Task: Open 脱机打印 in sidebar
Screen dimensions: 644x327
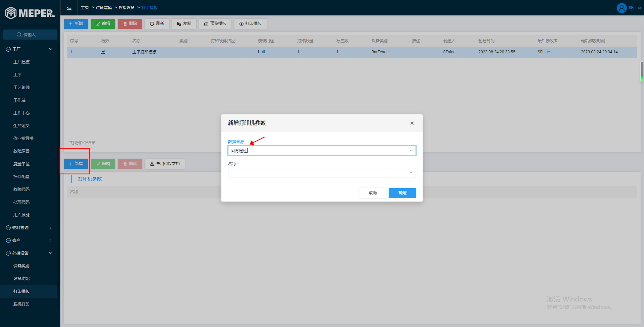Action: point(21,304)
